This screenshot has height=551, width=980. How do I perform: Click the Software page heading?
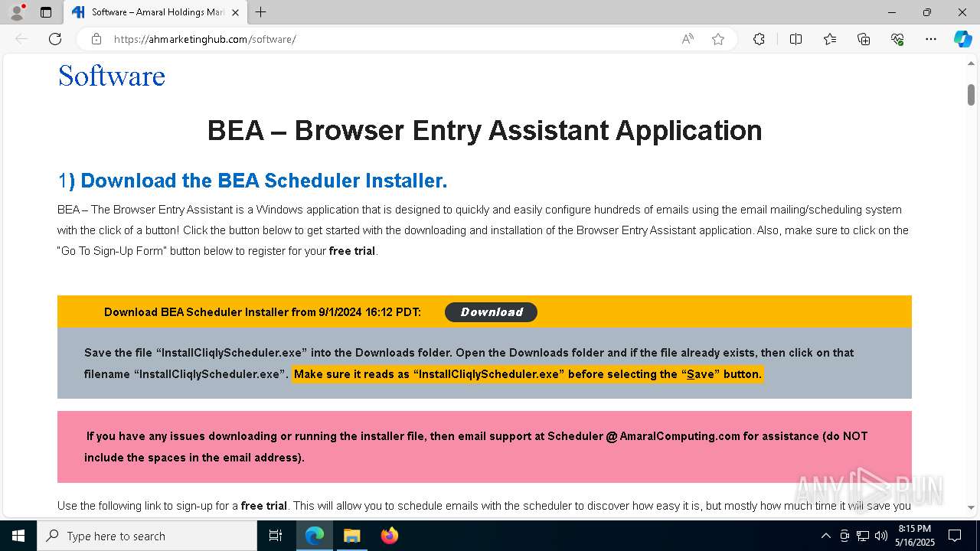112,76
